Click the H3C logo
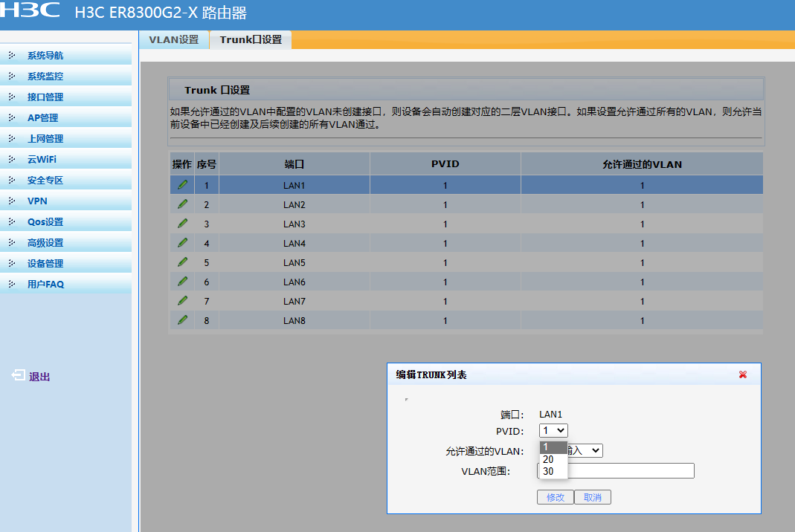Image resolution: width=795 pixels, height=532 pixels. [x=30, y=10]
